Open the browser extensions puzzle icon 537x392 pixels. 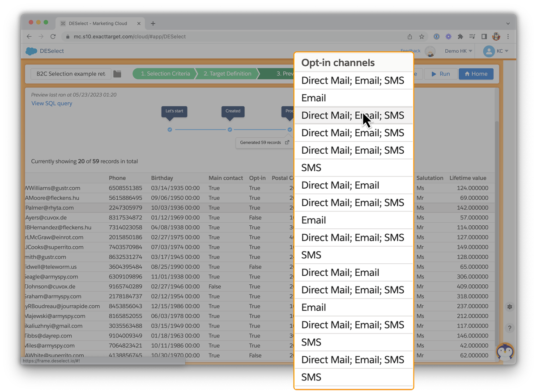point(460,37)
